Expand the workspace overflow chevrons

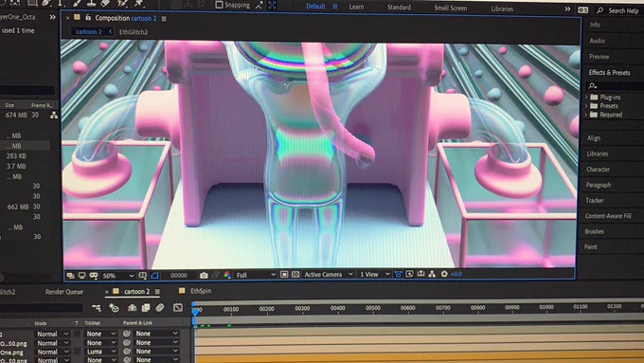567,9
